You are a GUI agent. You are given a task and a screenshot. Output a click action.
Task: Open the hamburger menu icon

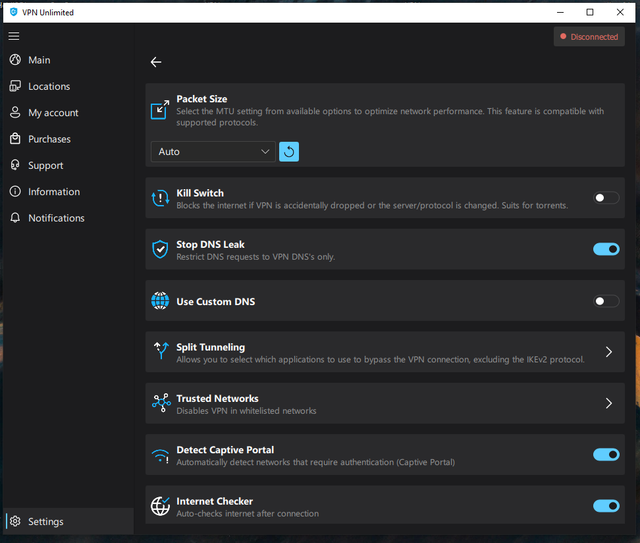pos(14,36)
